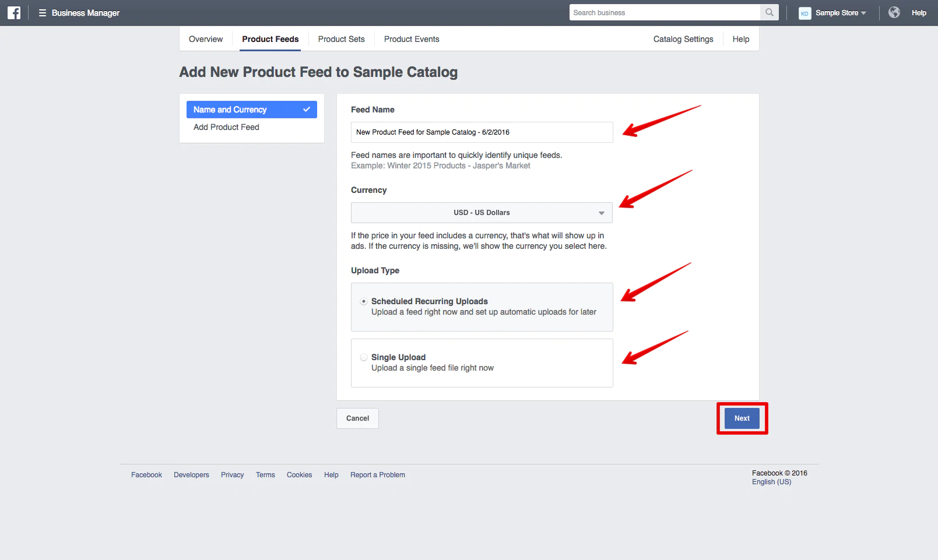Click the Facebook logo icon
This screenshot has width=938, height=560.
[x=14, y=13]
